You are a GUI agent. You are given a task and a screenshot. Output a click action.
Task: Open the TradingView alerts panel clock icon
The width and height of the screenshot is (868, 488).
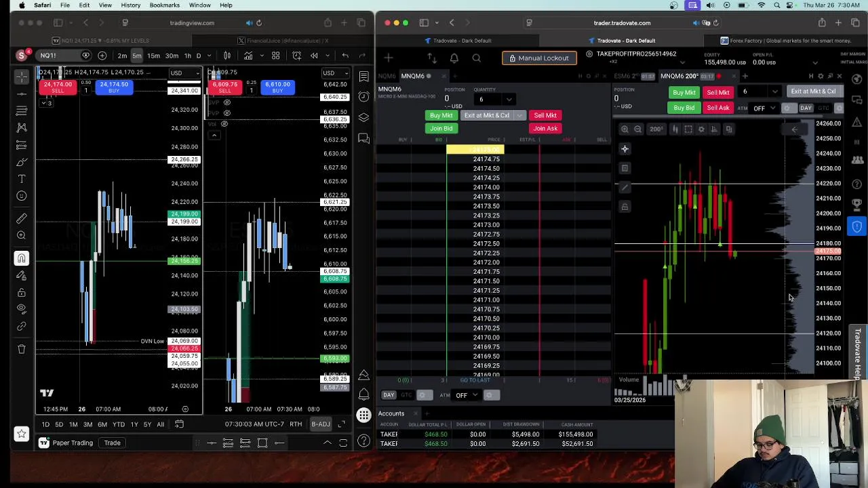364,96
